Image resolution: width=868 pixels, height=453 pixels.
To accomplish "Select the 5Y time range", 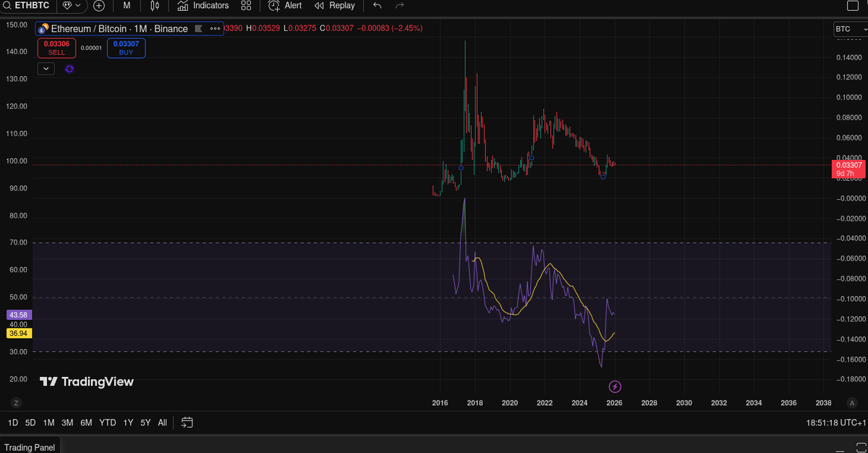I will click(145, 423).
